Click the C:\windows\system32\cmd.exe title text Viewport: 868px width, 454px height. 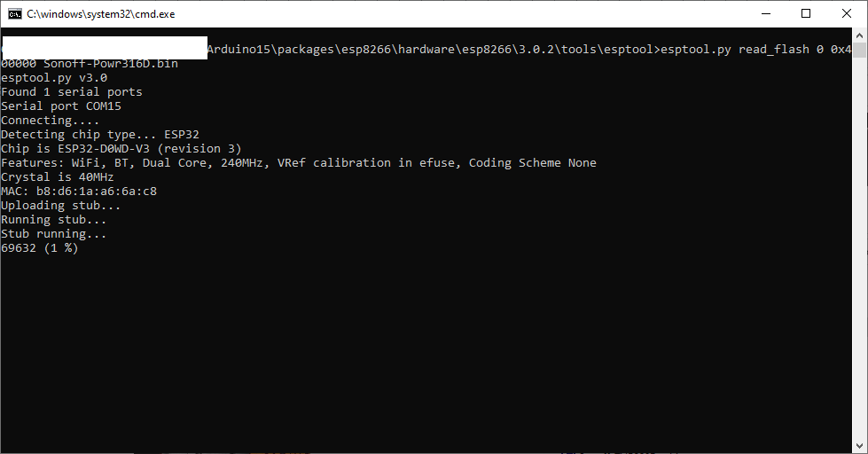tap(101, 14)
